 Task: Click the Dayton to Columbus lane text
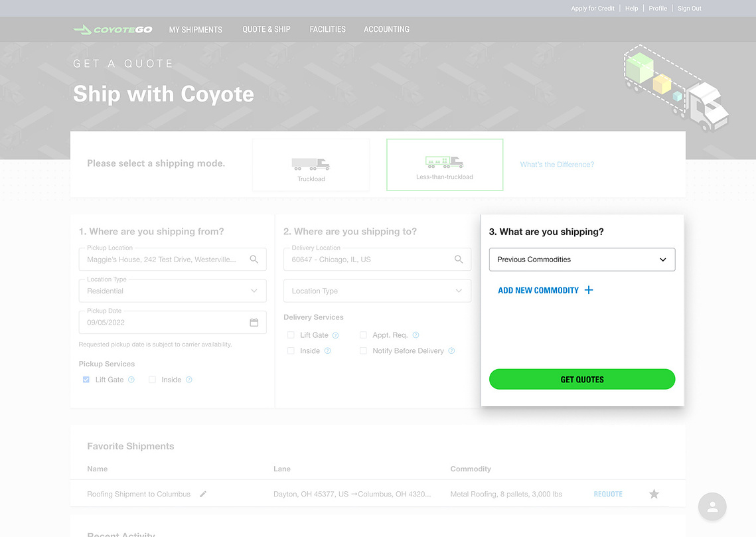(352, 494)
